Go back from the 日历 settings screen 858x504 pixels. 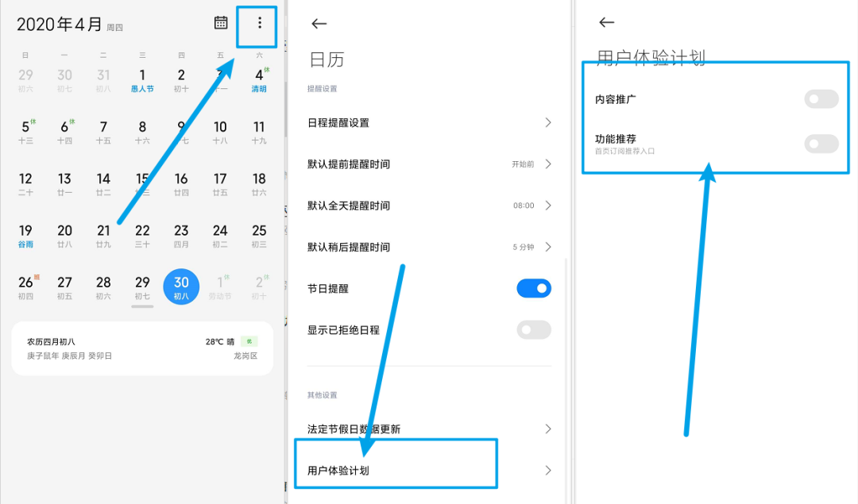319,24
